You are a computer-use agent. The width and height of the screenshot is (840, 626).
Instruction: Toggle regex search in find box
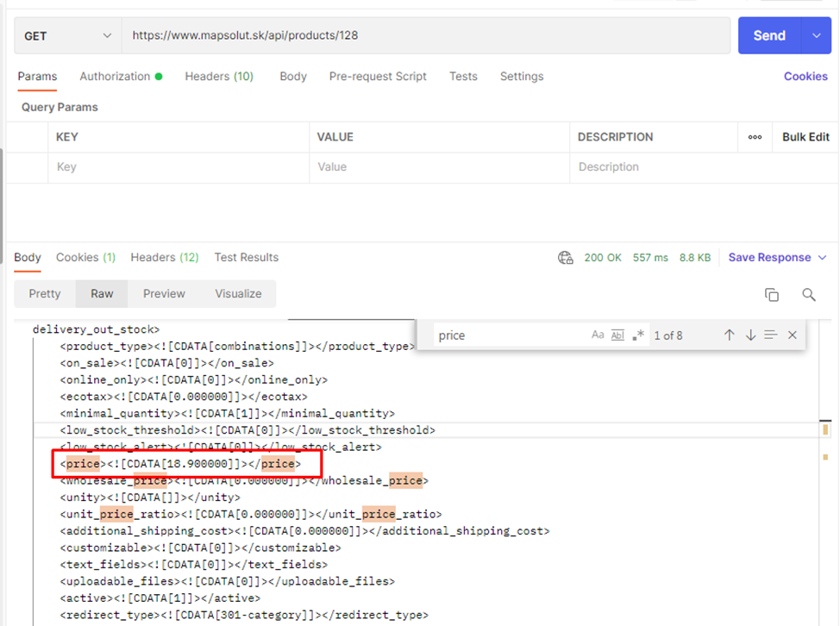click(638, 335)
